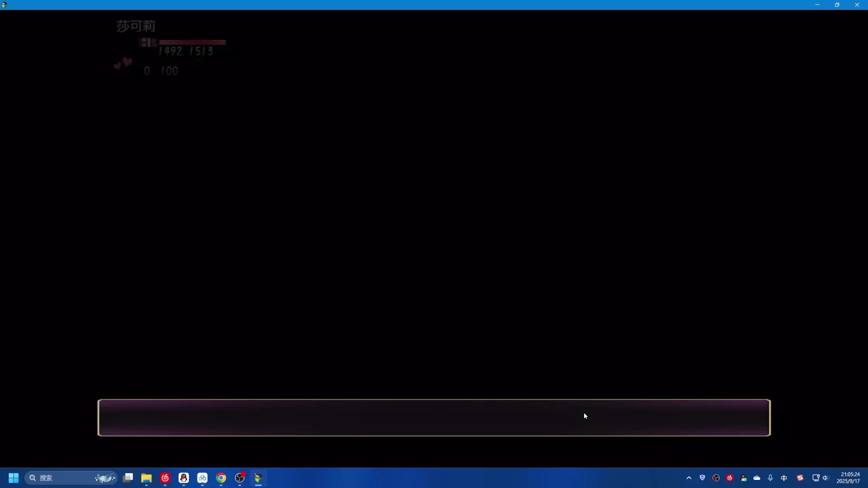This screenshot has width=868, height=488.
Task: Open File Explorer from taskbar
Action: (x=146, y=478)
